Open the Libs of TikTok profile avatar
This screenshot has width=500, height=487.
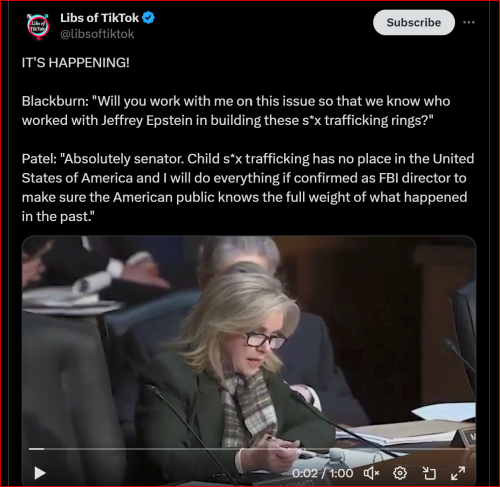click(39, 27)
